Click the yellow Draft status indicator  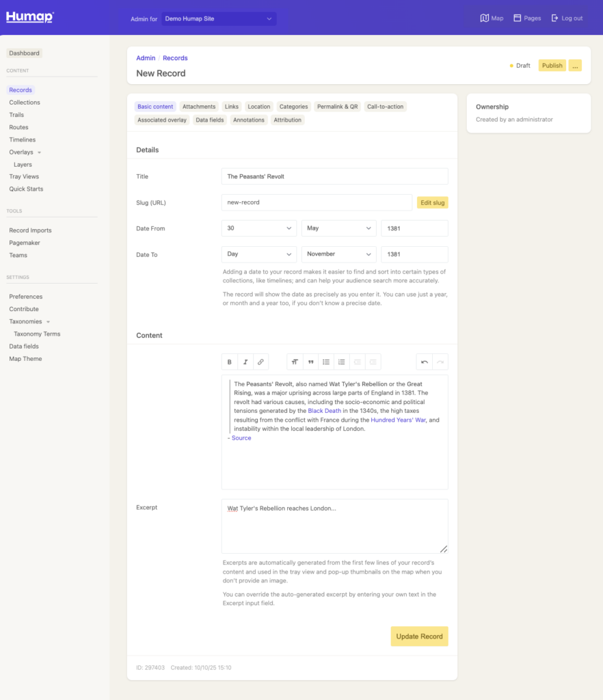pos(511,65)
